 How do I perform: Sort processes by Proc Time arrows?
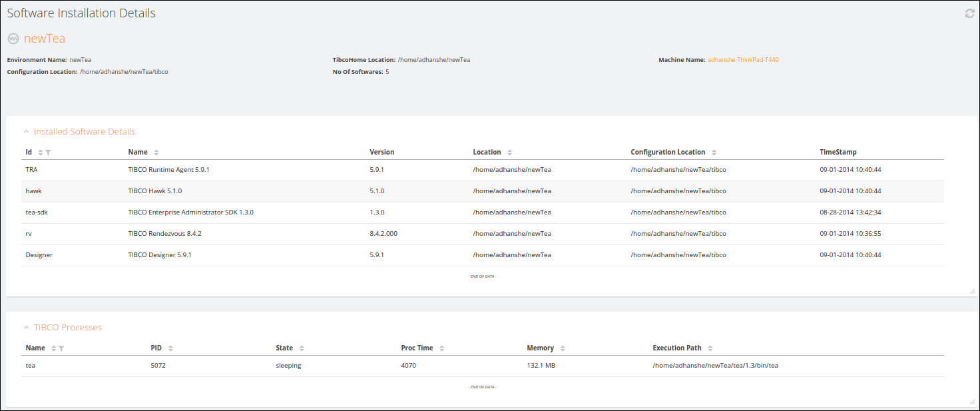click(x=441, y=348)
